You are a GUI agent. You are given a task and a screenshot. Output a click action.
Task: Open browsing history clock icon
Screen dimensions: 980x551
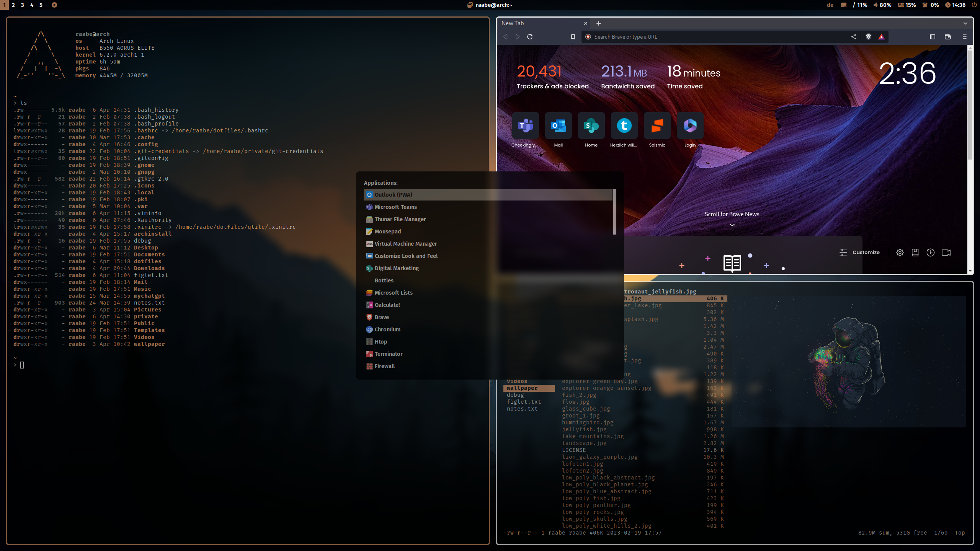pos(931,253)
